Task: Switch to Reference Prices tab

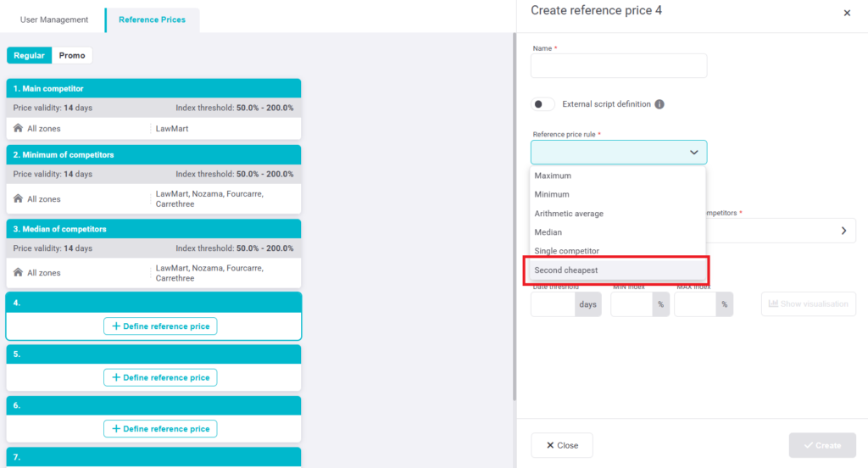Action: [152, 19]
